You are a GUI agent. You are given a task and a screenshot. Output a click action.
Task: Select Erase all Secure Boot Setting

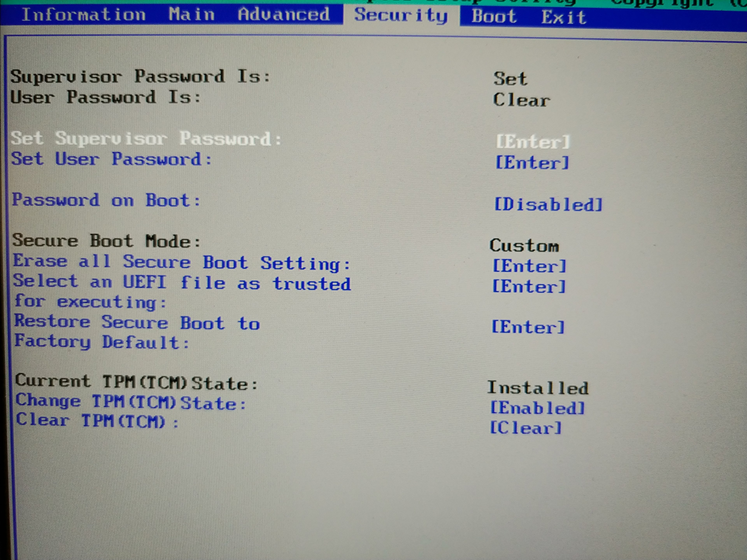pyautogui.click(x=181, y=263)
